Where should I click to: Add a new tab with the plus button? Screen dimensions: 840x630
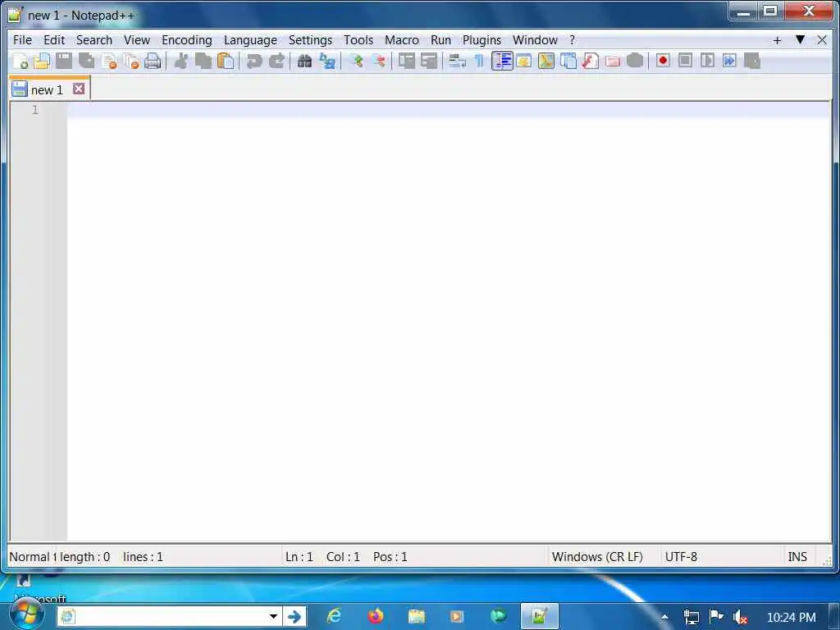(777, 41)
